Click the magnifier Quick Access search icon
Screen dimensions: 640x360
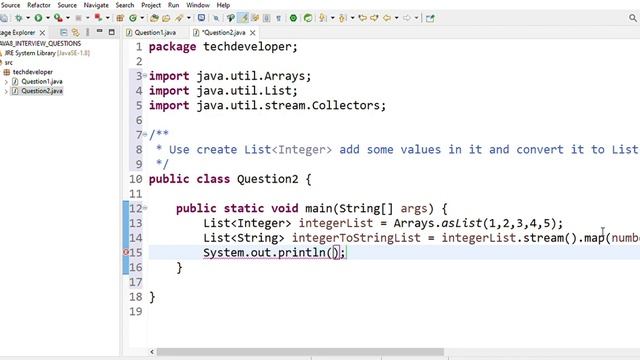(x=633, y=18)
